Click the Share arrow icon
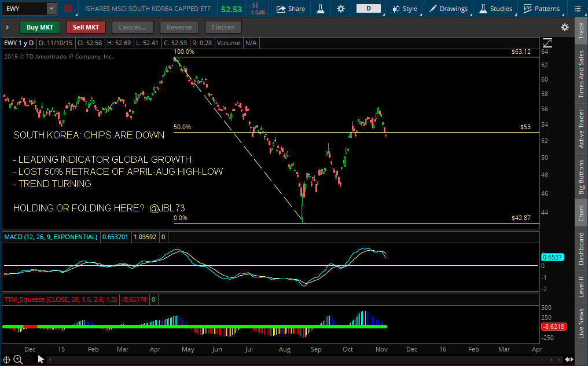 [281, 9]
